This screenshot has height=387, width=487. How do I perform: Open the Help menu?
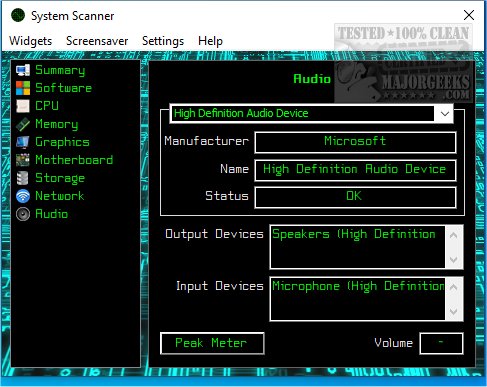(x=210, y=41)
